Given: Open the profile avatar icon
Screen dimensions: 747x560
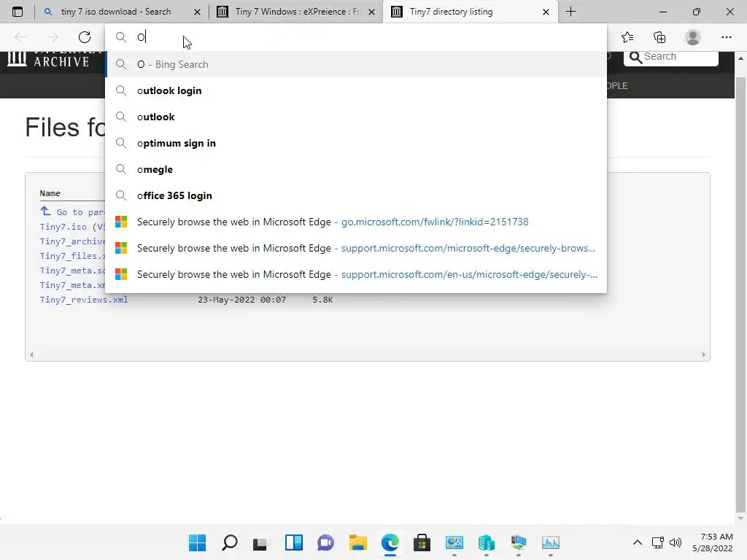Looking at the screenshot, I should click(693, 37).
